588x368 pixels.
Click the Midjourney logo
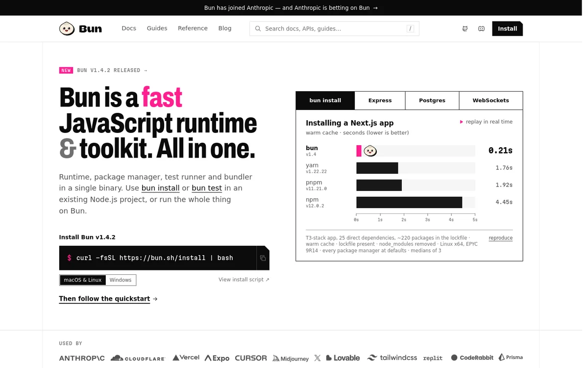291,359
